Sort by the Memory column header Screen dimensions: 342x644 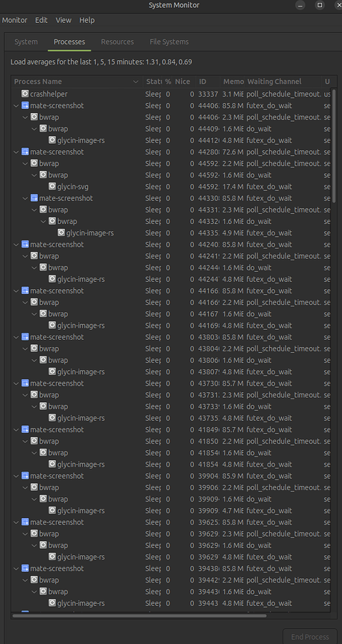click(x=233, y=82)
